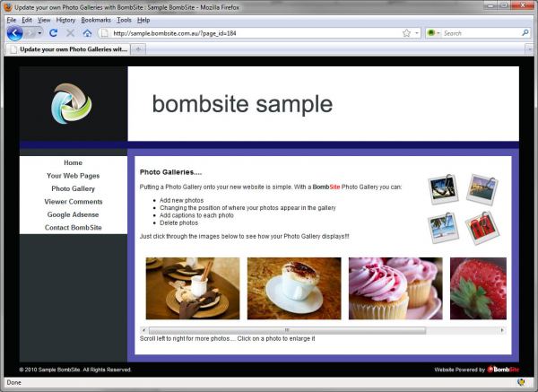Open the Viewer Comments link
538x392 pixels.
(74, 202)
